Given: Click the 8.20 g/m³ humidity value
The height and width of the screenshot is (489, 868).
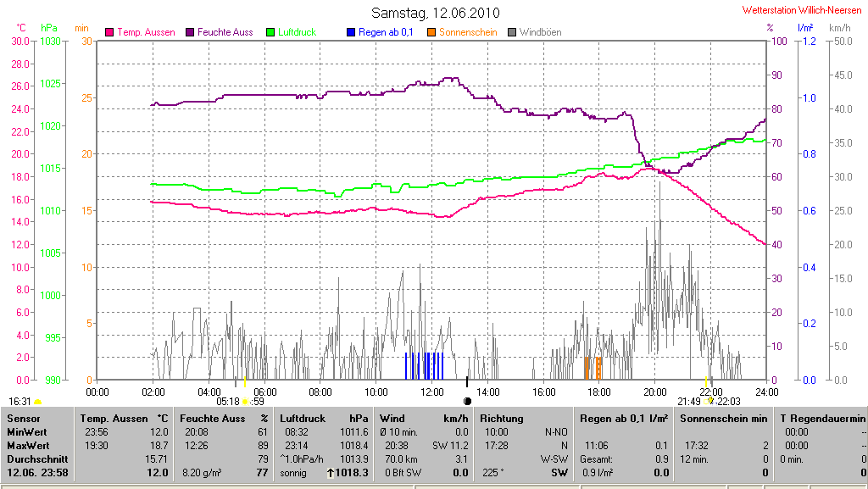Looking at the screenshot, I should pyautogui.click(x=202, y=473).
